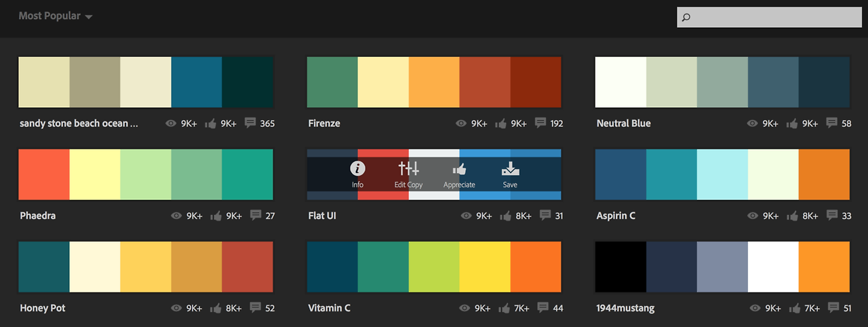Click the black swatch in 1944mustang palette

(x=620, y=267)
